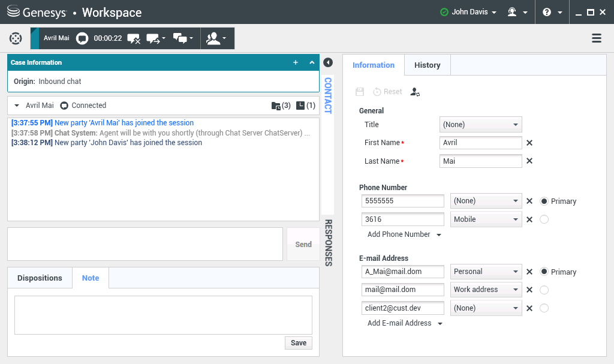
Task: Set phone number 3616 as primary
Action: 544,219
